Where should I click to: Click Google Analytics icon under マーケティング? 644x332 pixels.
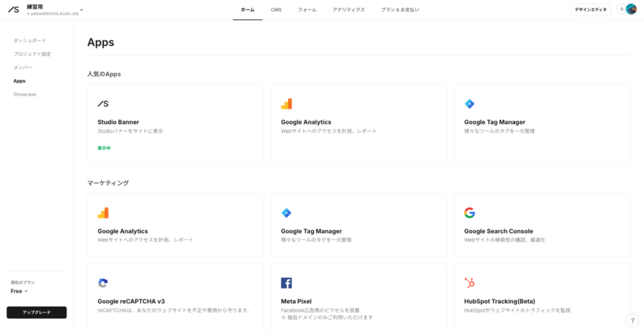[103, 213]
